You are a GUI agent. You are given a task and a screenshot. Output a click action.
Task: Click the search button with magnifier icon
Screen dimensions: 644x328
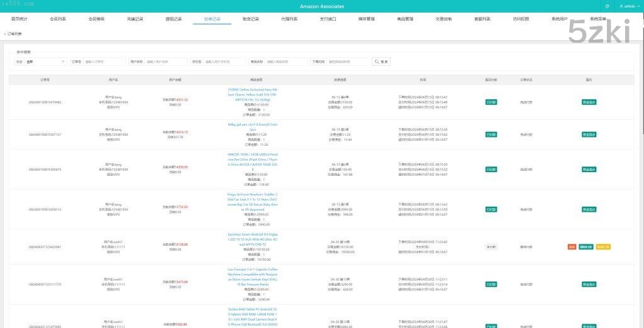point(381,62)
